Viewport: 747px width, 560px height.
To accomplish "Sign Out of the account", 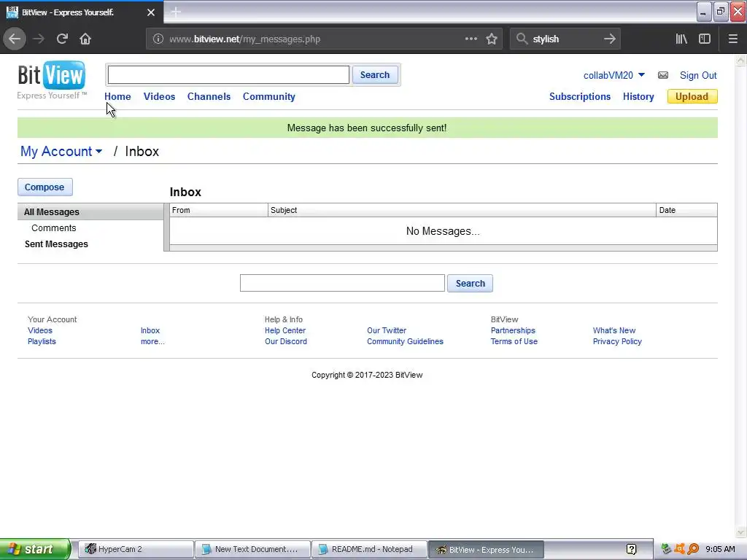I will click(698, 75).
